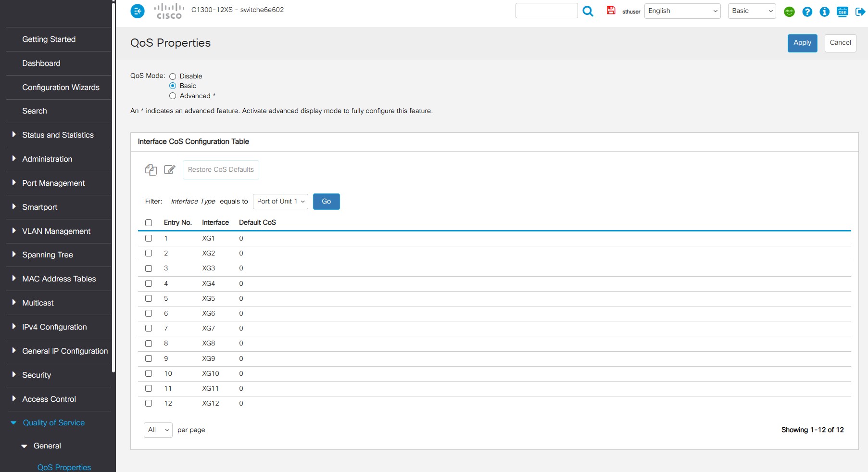Click the Cisco Business Dashboard icon
Image resolution: width=868 pixels, height=472 pixels.
click(842, 12)
